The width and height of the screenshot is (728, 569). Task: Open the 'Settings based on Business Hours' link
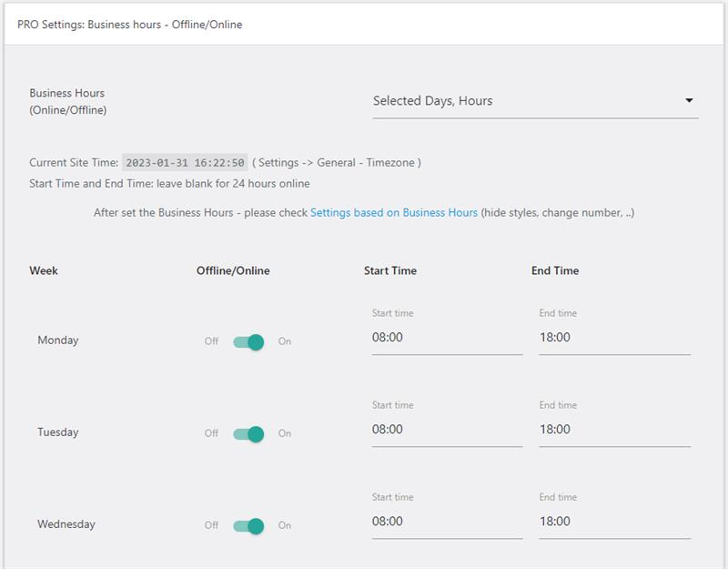pos(394,212)
